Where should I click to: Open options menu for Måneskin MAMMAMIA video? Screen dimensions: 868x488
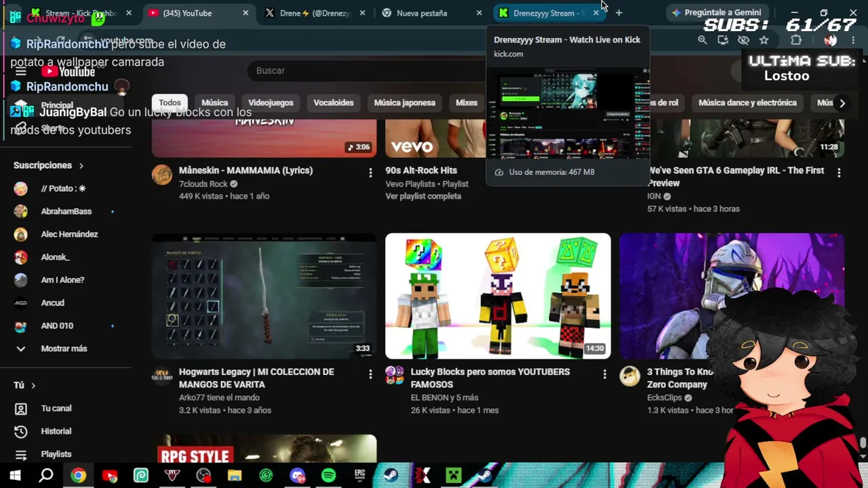tap(370, 174)
